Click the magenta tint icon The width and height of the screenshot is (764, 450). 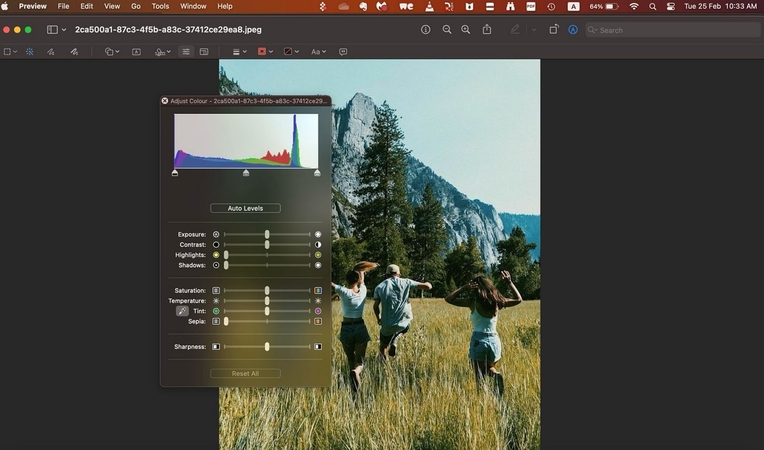coord(318,311)
